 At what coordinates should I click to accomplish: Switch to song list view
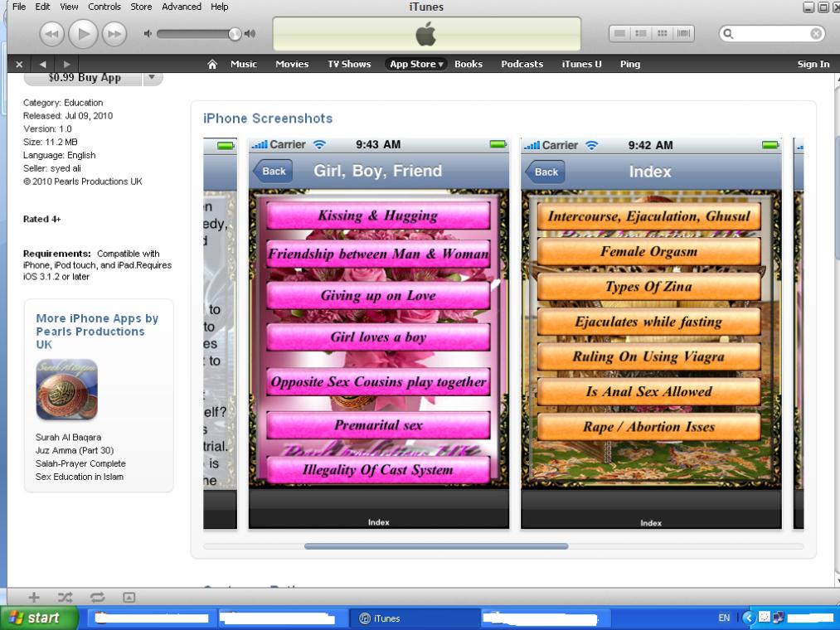[x=619, y=34]
